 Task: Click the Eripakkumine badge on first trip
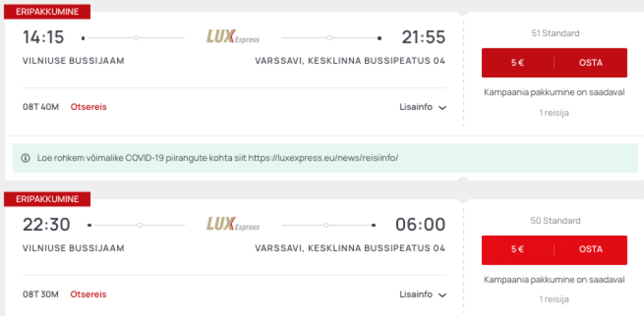[47, 11]
